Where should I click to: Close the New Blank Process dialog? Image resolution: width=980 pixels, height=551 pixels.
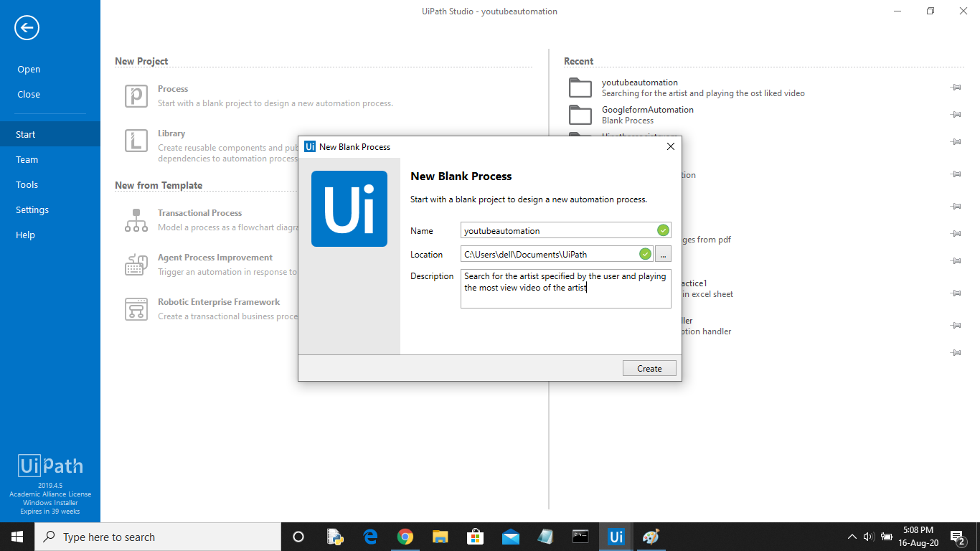pyautogui.click(x=671, y=146)
